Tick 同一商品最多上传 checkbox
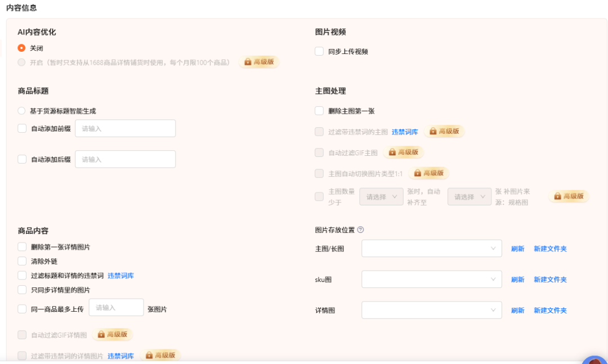Screen dimensions: 608x364 click(x=22, y=309)
